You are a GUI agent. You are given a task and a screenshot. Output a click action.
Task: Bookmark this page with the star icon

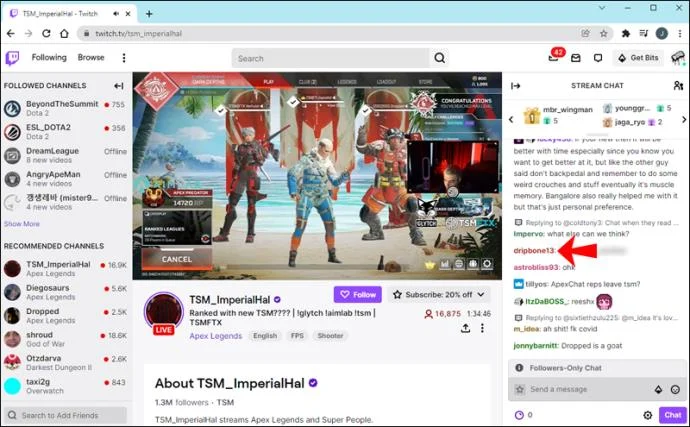coord(603,33)
